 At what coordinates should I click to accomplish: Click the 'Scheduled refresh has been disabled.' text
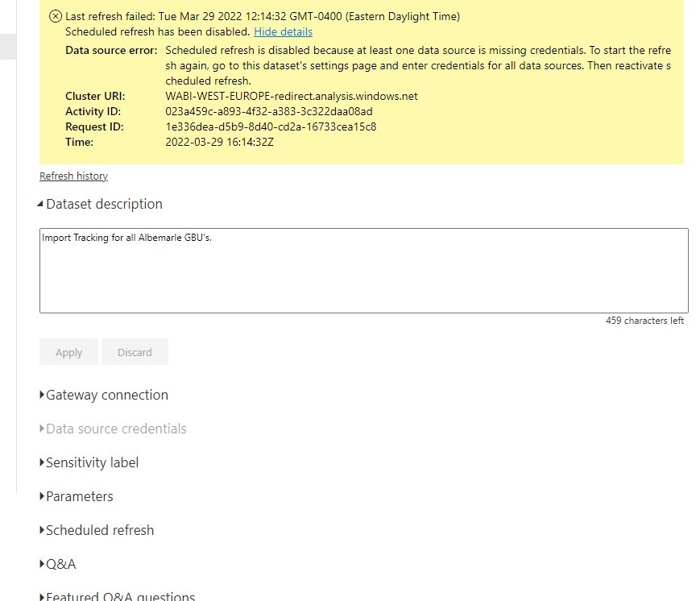point(158,31)
